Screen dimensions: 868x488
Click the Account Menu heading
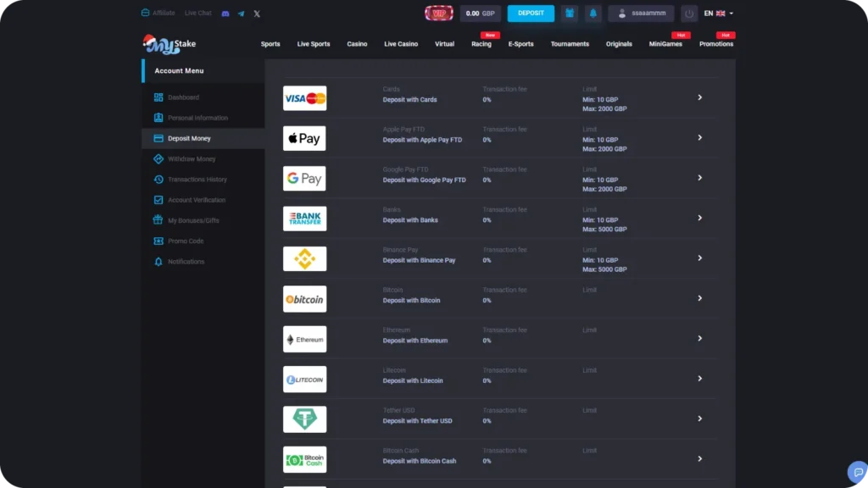[x=179, y=71]
